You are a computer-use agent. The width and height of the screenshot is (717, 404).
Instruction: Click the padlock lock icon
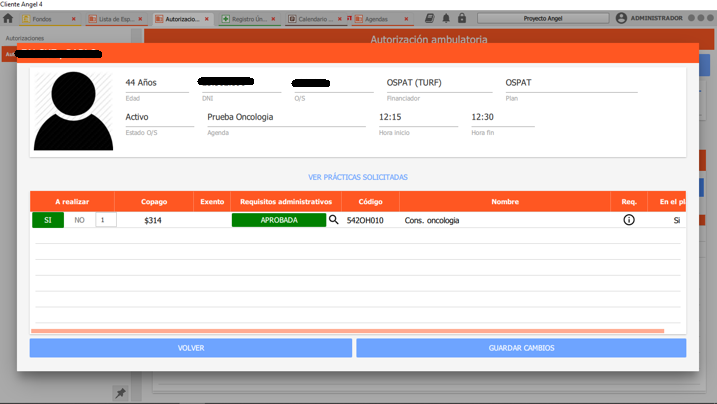click(x=461, y=19)
